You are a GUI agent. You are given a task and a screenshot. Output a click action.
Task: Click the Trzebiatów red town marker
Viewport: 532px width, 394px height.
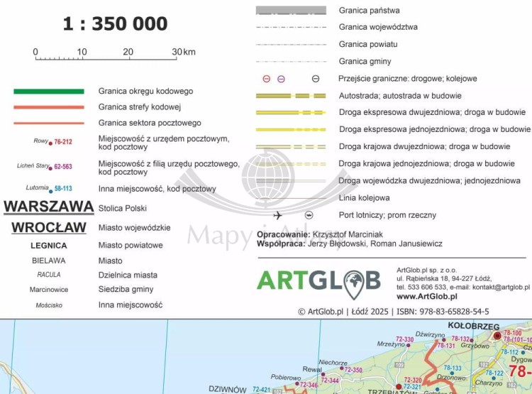click(399, 386)
